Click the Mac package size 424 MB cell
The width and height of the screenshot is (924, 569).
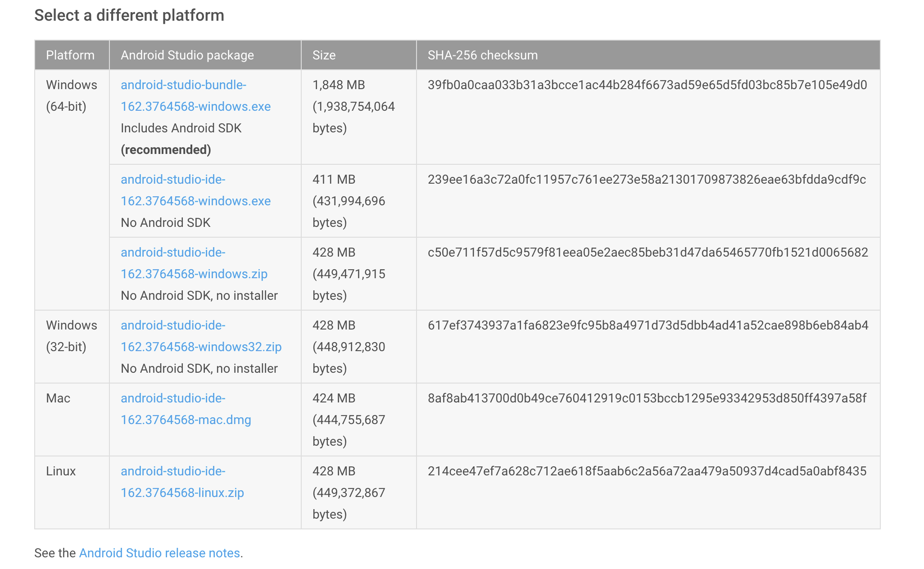(334, 398)
